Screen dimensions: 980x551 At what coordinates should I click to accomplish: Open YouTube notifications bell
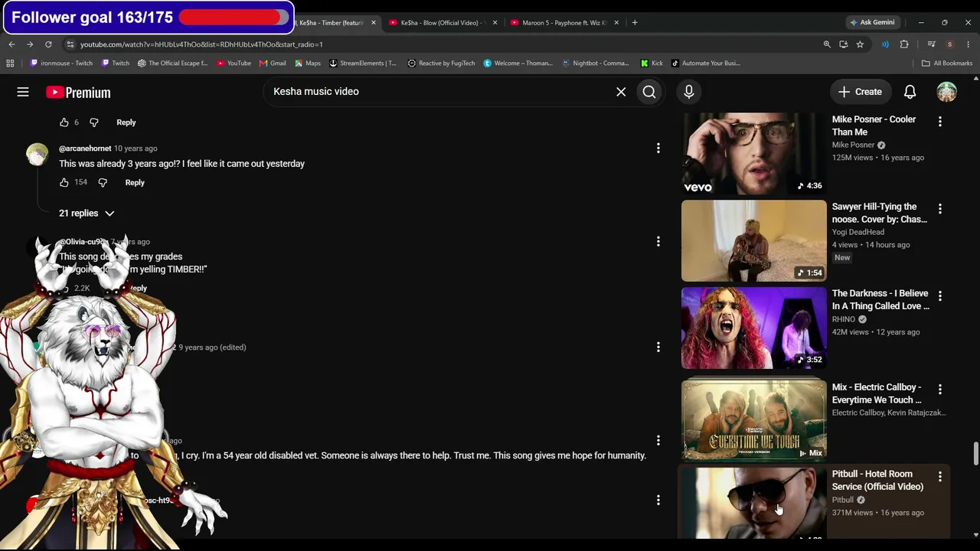click(x=910, y=92)
